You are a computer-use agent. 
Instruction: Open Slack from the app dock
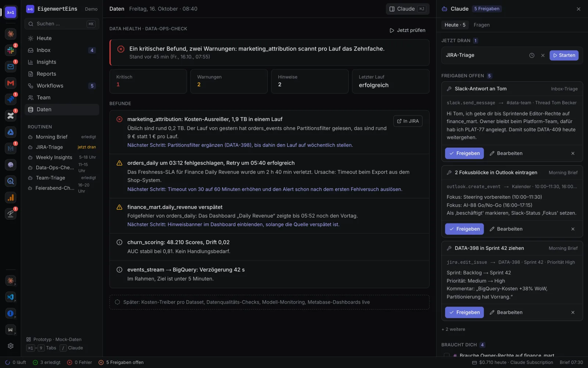pyautogui.click(x=11, y=50)
